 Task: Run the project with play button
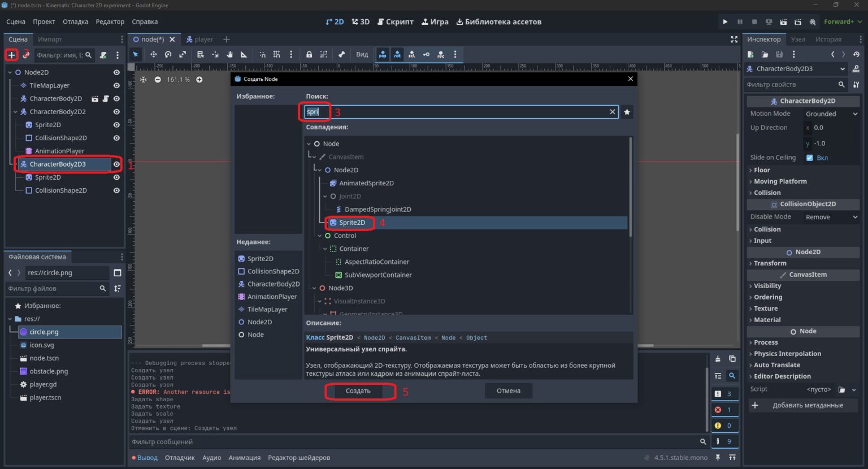point(725,22)
